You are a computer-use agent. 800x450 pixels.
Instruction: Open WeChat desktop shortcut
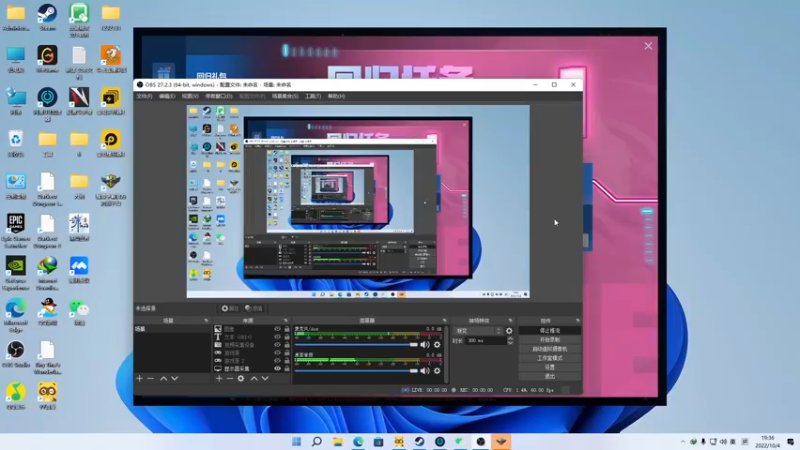tap(79, 312)
